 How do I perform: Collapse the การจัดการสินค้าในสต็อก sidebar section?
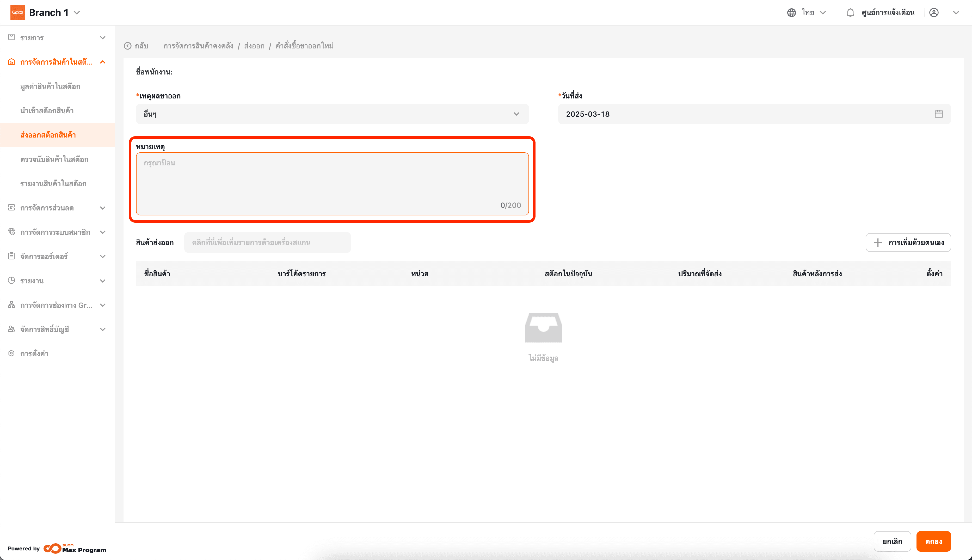click(102, 62)
